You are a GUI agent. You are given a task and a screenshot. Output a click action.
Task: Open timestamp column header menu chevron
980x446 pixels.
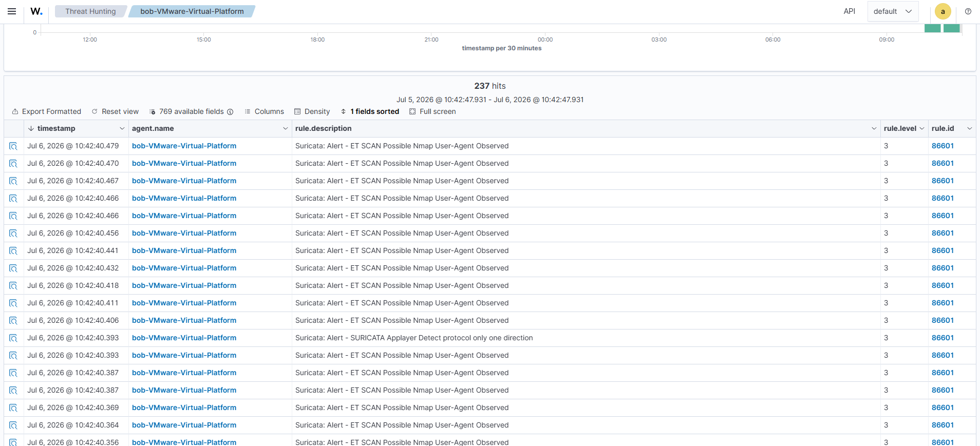(x=122, y=128)
